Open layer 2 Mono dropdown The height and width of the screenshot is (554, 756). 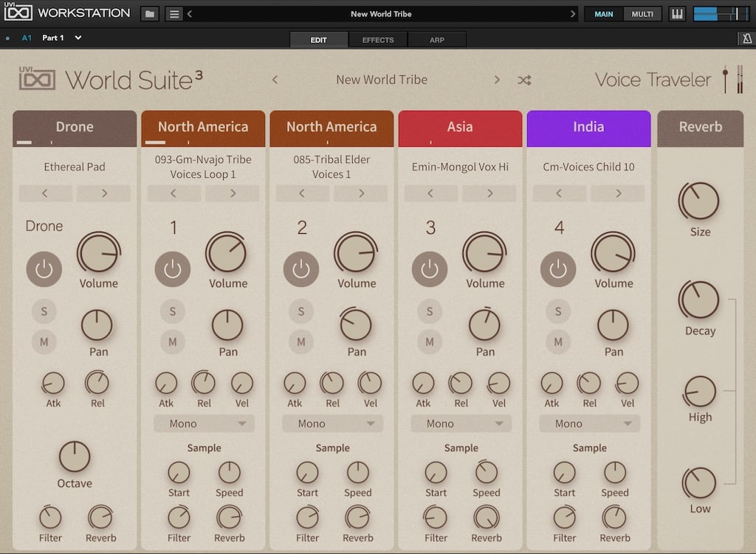[x=333, y=423]
